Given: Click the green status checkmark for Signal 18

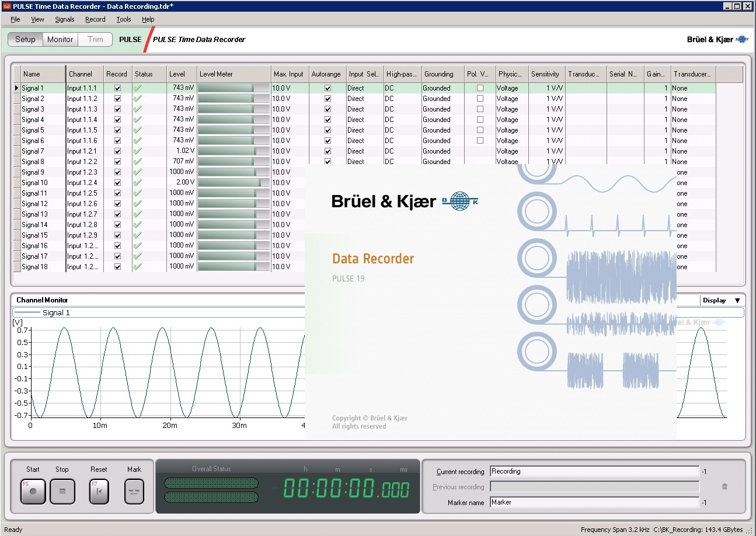Looking at the screenshot, I should pos(138,267).
